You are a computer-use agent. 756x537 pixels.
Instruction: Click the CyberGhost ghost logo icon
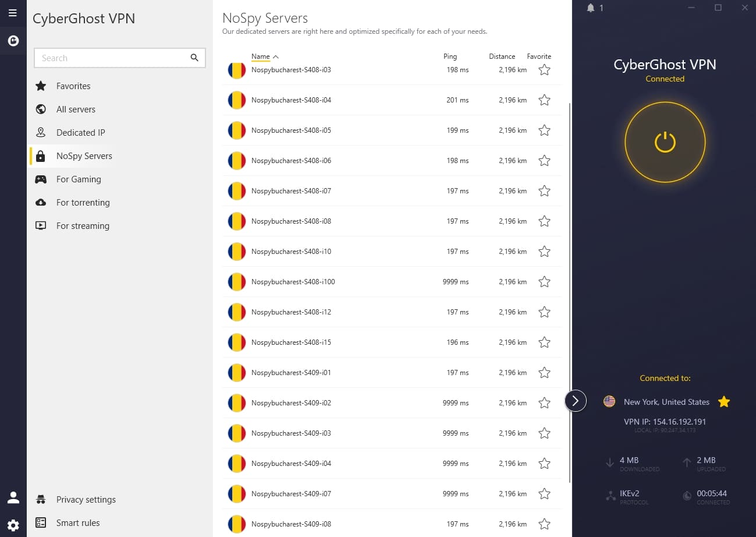(13, 41)
